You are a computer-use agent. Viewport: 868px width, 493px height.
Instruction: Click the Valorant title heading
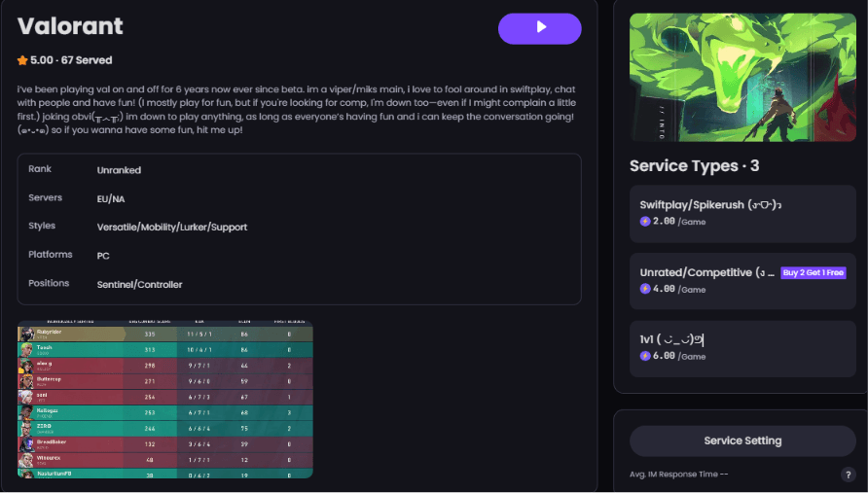(70, 26)
